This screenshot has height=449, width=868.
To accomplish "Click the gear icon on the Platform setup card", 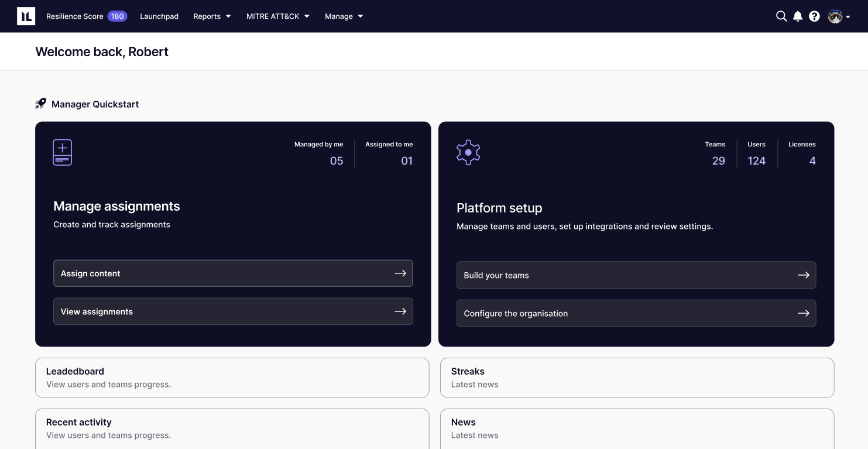I will tap(468, 152).
